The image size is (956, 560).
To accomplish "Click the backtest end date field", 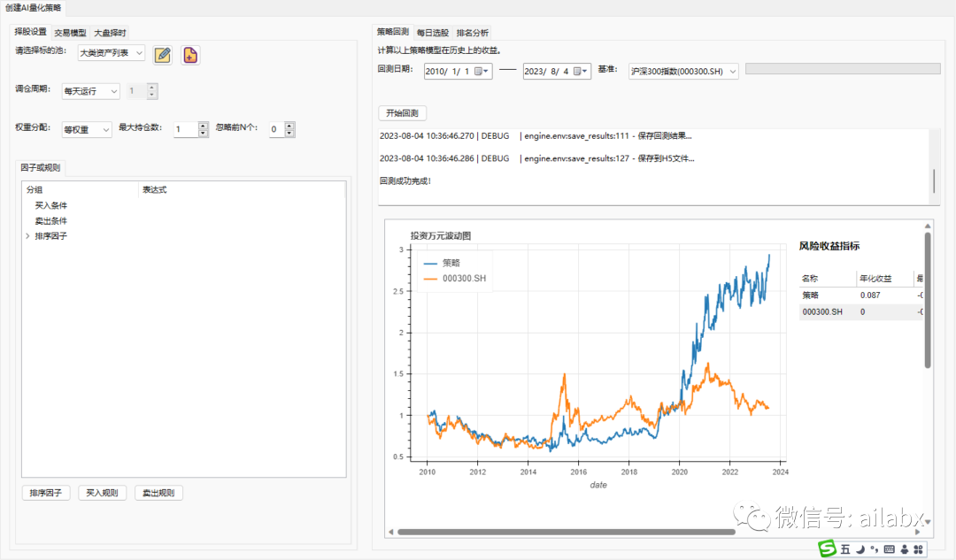I will click(557, 72).
